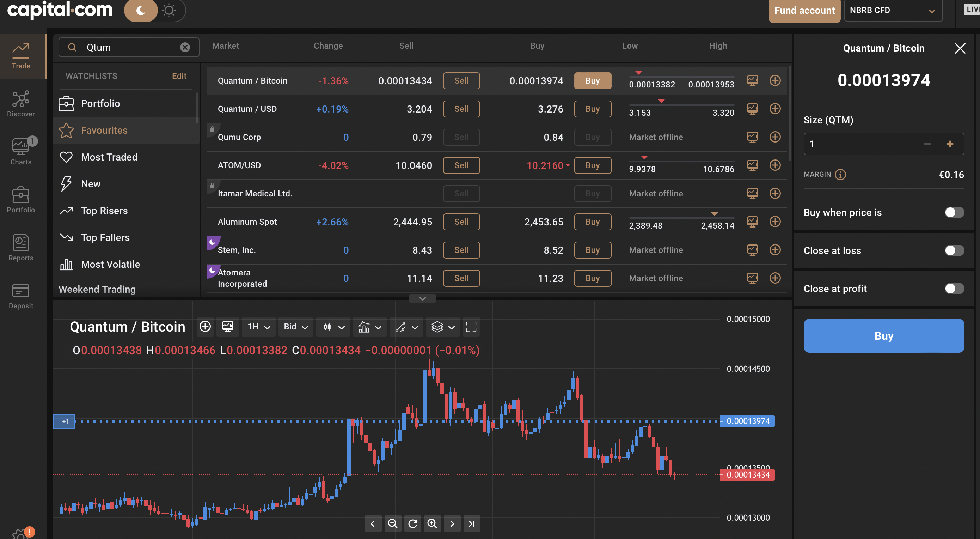This screenshot has height=539, width=980.
Task: Clear the Qtum search field
Action: 185,47
